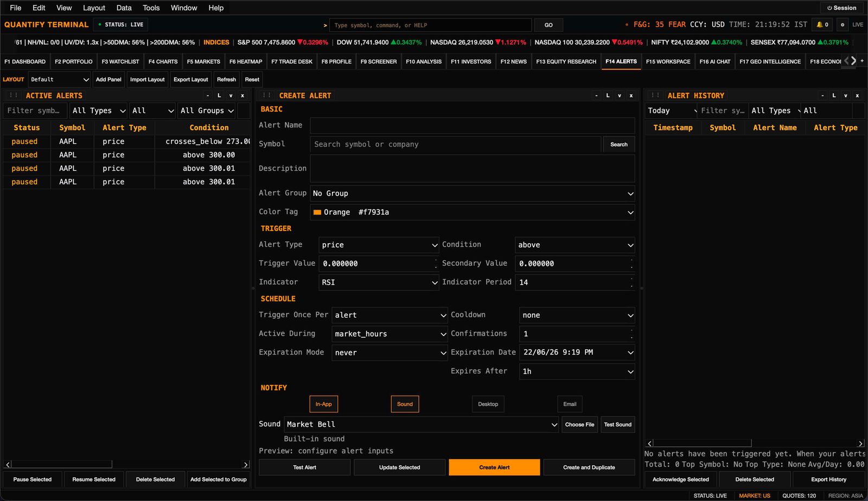Viewport: 868px width, 501px height.
Task: Collapse Create Alert panel with v icon
Action: point(619,95)
